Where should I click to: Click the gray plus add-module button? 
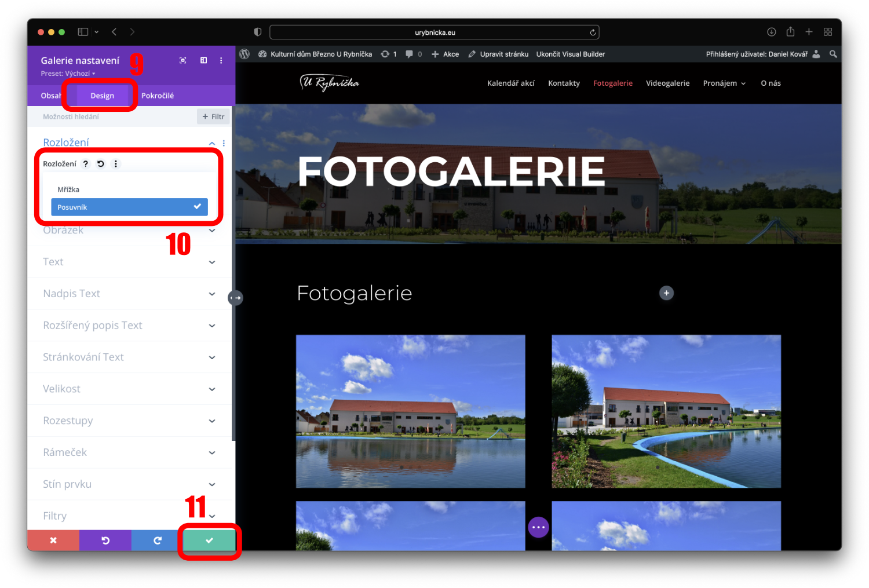666,293
